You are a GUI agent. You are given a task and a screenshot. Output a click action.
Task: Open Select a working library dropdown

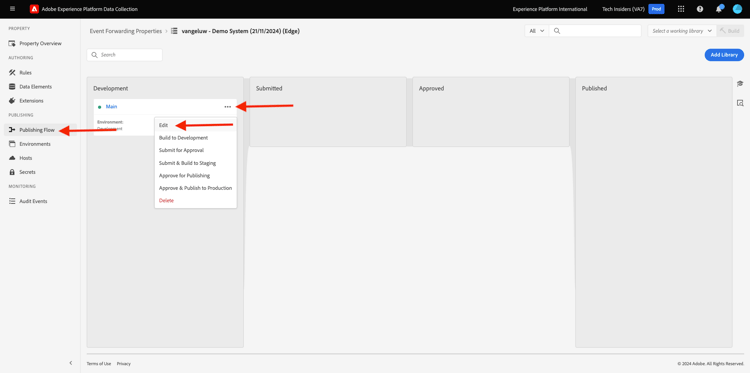pyautogui.click(x=682, y=31)
